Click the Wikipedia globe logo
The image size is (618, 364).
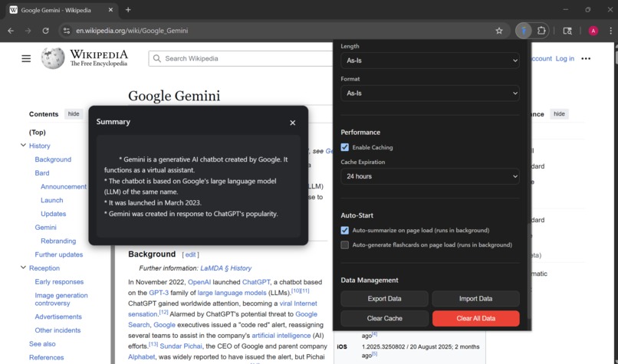(x=53, y=58)
